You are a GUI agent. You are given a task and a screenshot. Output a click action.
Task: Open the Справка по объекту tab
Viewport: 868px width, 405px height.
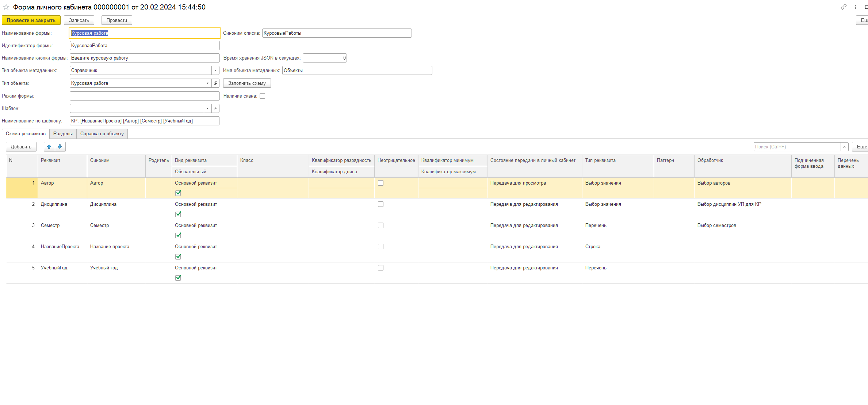[102, 134]
